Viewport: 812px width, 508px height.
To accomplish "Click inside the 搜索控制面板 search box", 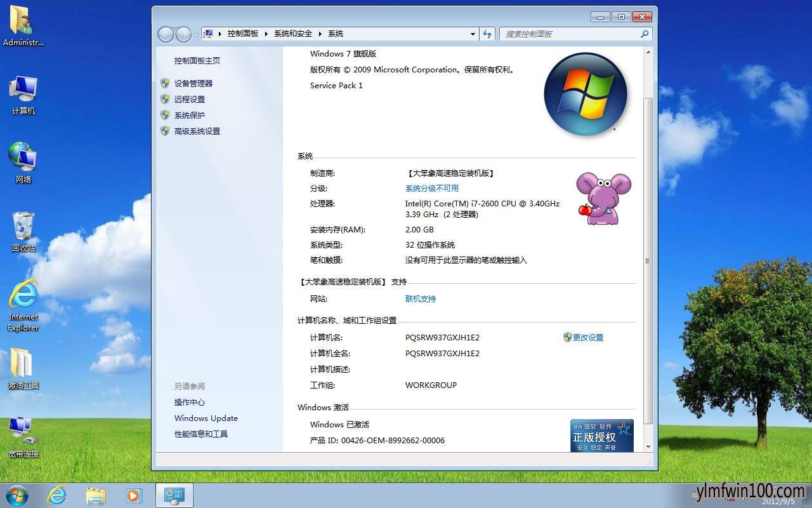I will 571,34.
